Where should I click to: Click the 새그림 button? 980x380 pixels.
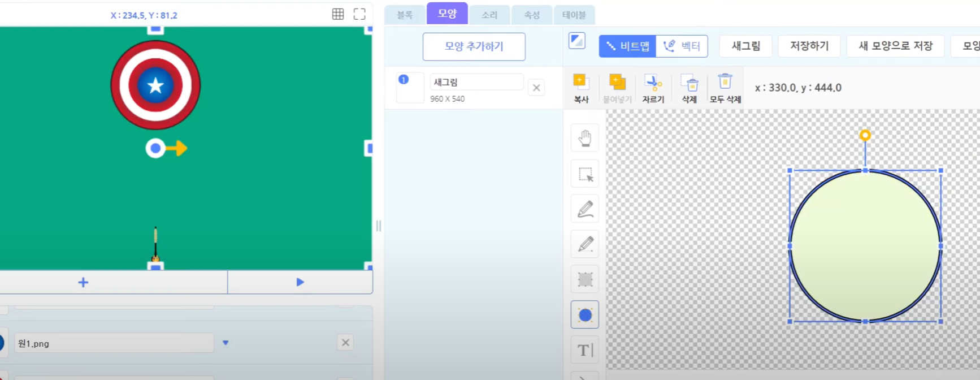pyautogui.click(x=745, y=46)
